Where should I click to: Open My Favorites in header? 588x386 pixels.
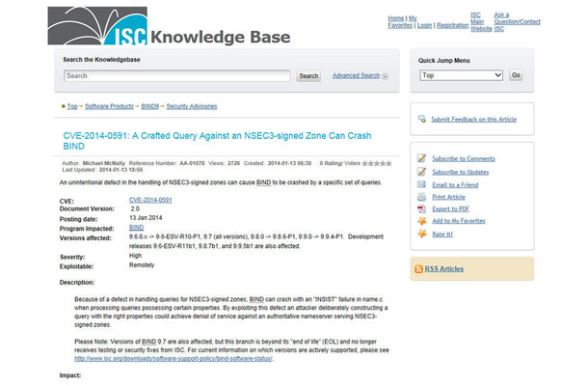[402, 22]
